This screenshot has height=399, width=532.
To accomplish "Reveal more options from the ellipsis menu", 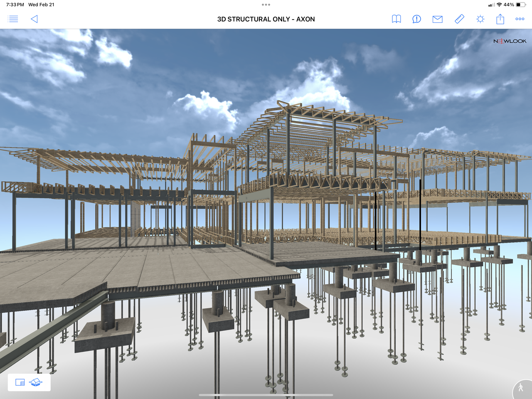I will [x=520, y=19].
